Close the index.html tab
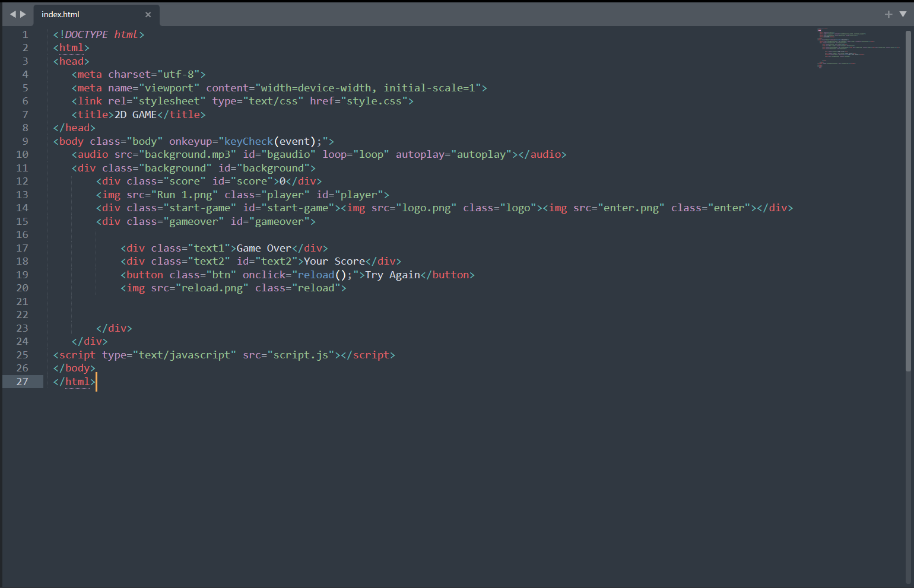This screenshot has width=914, height=588. tap(148, 15)
